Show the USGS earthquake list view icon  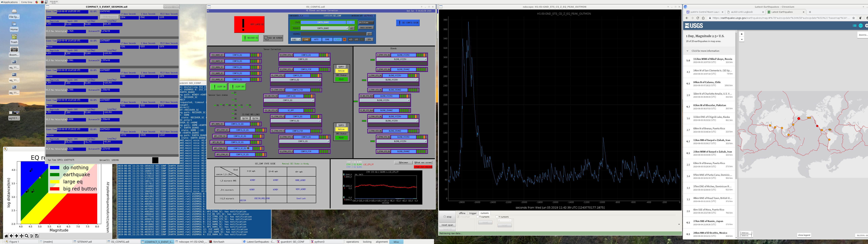click(854, 26)
